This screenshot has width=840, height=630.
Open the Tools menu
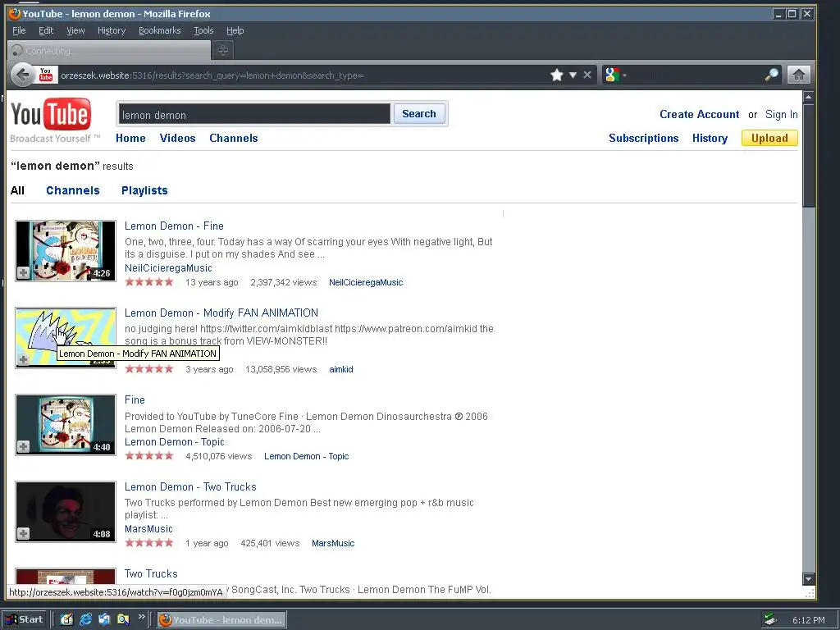coord(203,30)
